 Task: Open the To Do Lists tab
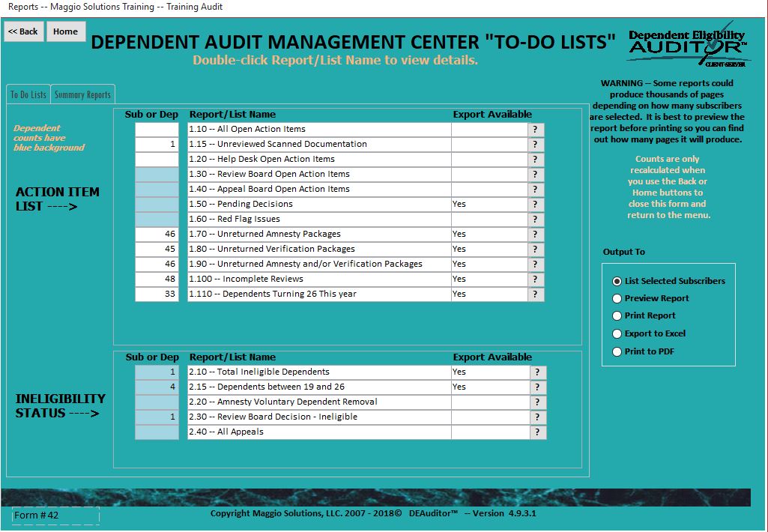(x=28, y=94)
